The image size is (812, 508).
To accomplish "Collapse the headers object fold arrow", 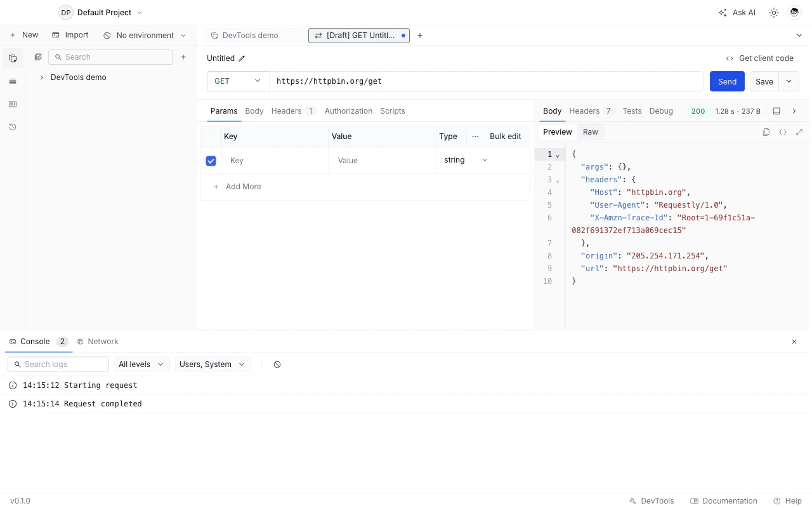I will tap(558, 180).
